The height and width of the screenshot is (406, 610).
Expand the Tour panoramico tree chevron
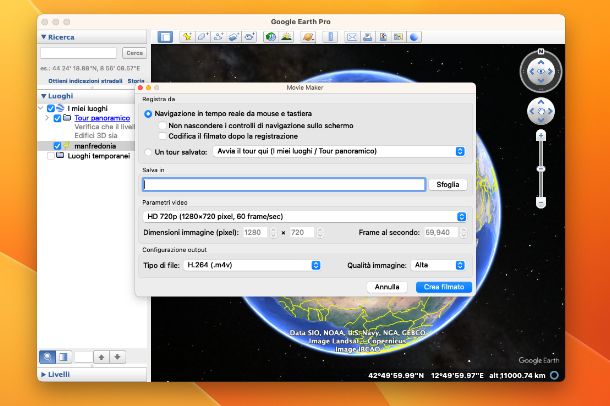click(47, 118)
